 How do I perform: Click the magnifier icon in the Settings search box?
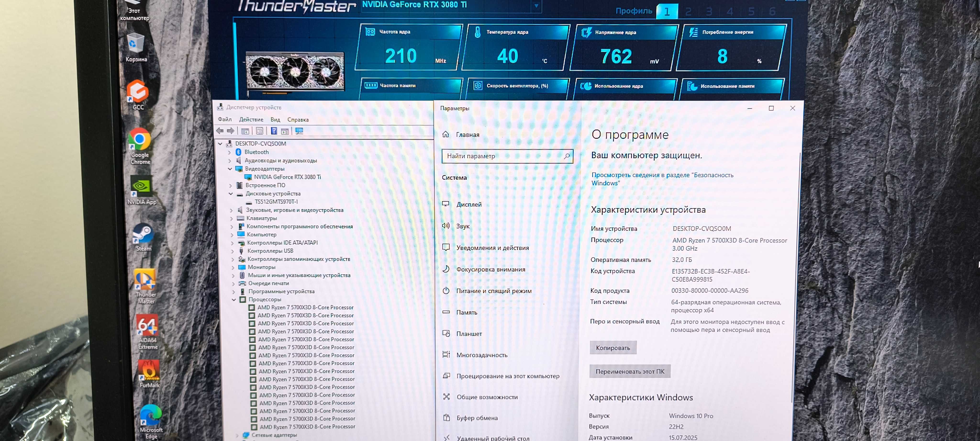click(x=567, y=156)
